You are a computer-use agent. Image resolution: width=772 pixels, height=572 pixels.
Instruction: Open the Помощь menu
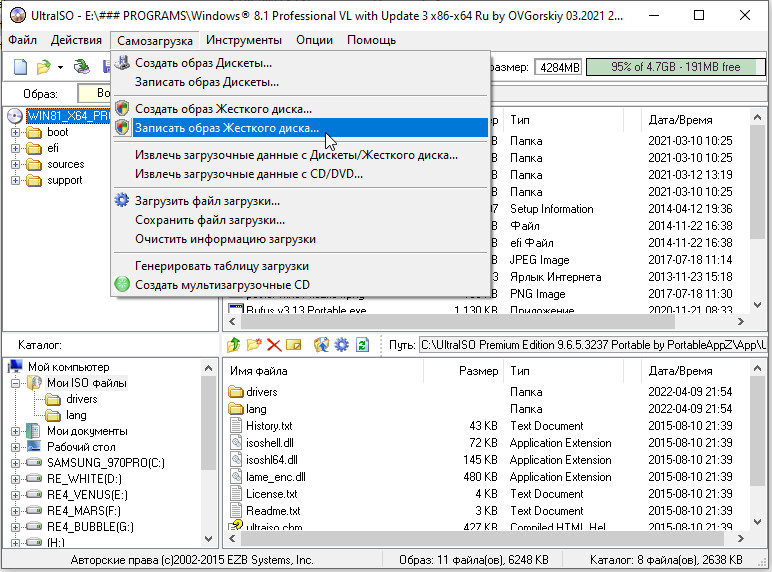pos(371,40)
